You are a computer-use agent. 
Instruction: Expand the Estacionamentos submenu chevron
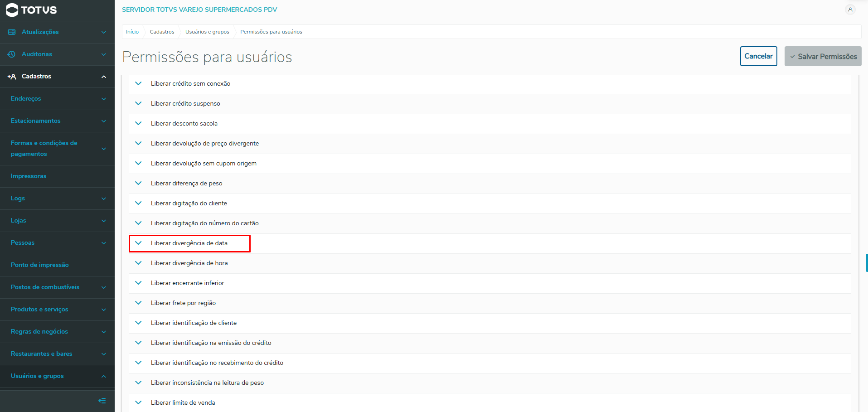click(x=104, y=121)
